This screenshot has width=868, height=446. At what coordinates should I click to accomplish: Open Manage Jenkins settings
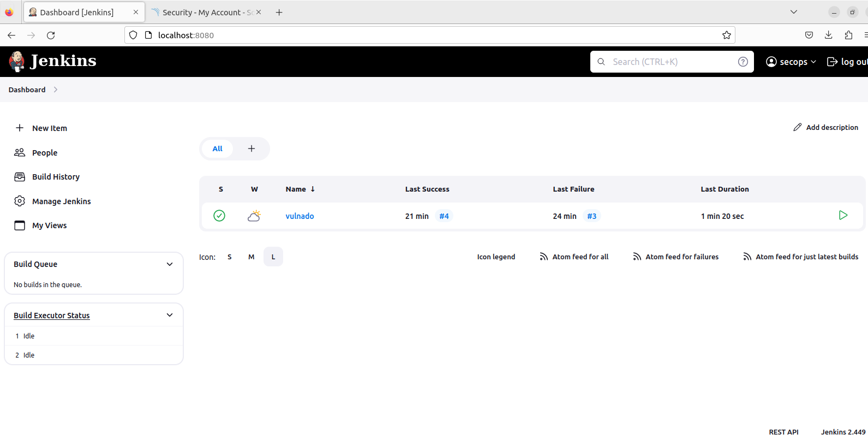click(x=62, y=201)
